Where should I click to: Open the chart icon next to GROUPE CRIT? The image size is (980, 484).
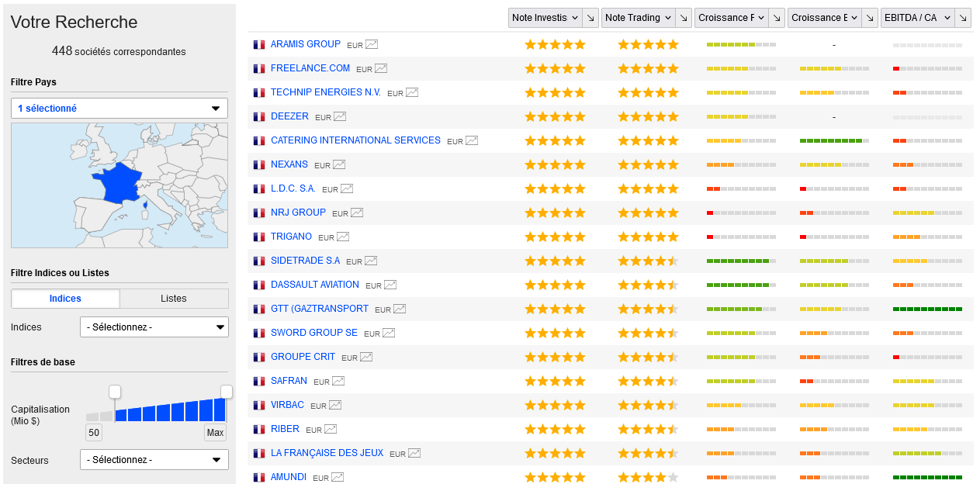pyautogui.click(x=366, y=358)
